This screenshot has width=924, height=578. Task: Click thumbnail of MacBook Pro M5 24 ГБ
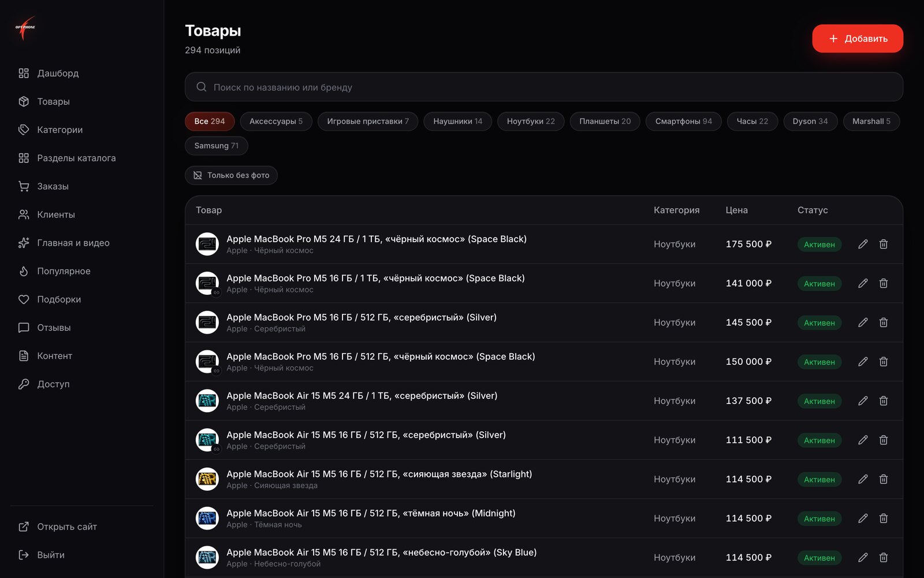[207, 244]
